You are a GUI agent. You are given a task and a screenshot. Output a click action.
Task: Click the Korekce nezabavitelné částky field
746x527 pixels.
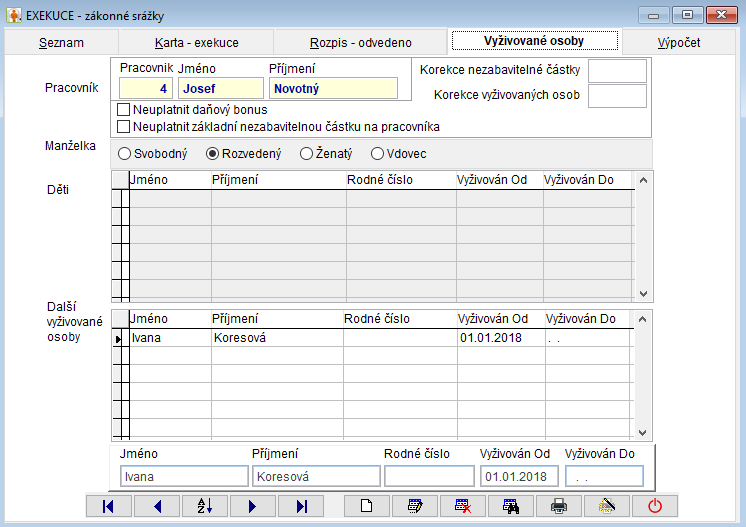pyautogui.click(x=618, y=71)
